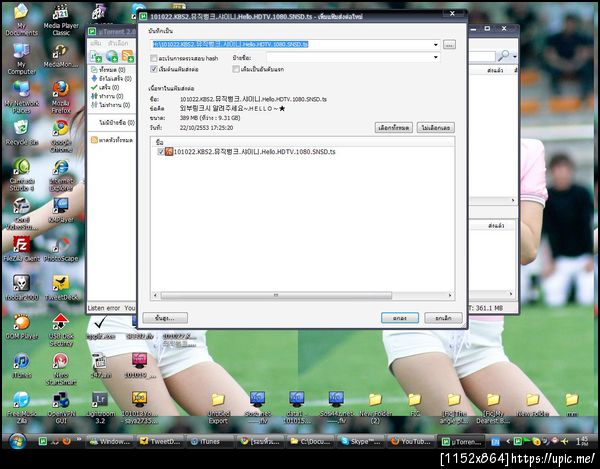Open the iTunes desktop icon

pos(21,366)
